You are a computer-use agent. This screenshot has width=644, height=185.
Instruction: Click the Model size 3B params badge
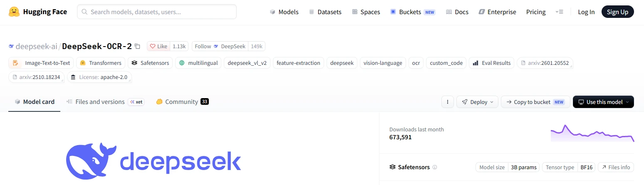click(508, 167)
